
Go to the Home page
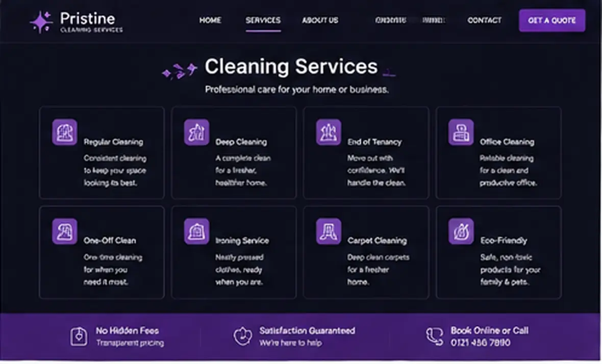210,20
